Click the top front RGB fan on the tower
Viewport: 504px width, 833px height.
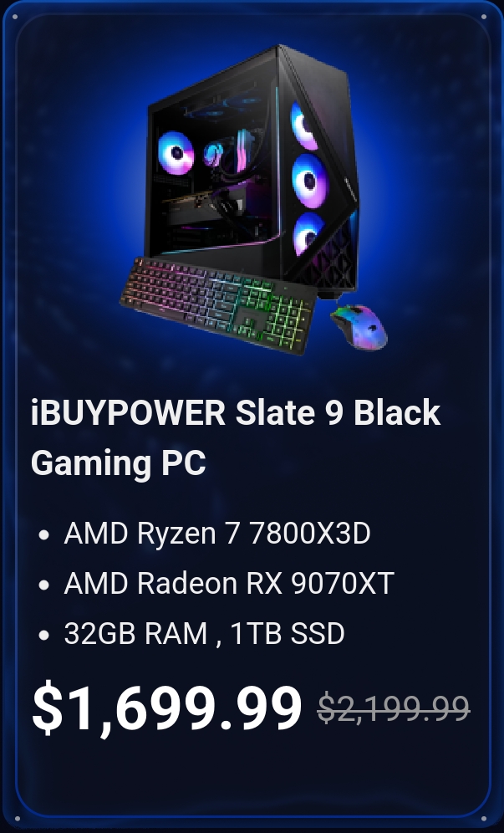point(303,126)
